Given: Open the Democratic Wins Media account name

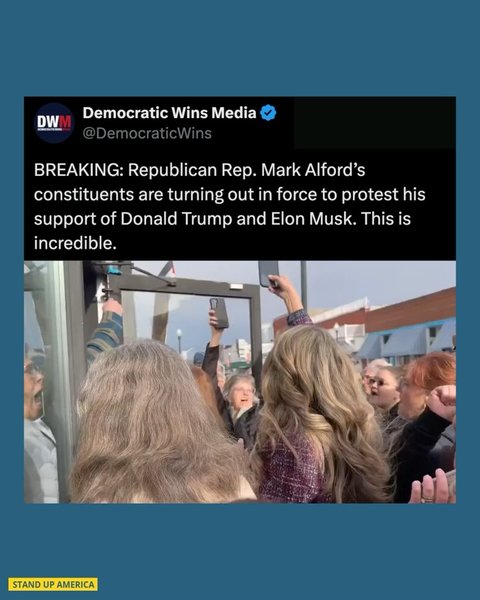Looking at the screenshot, I should (x=170, y=112).
